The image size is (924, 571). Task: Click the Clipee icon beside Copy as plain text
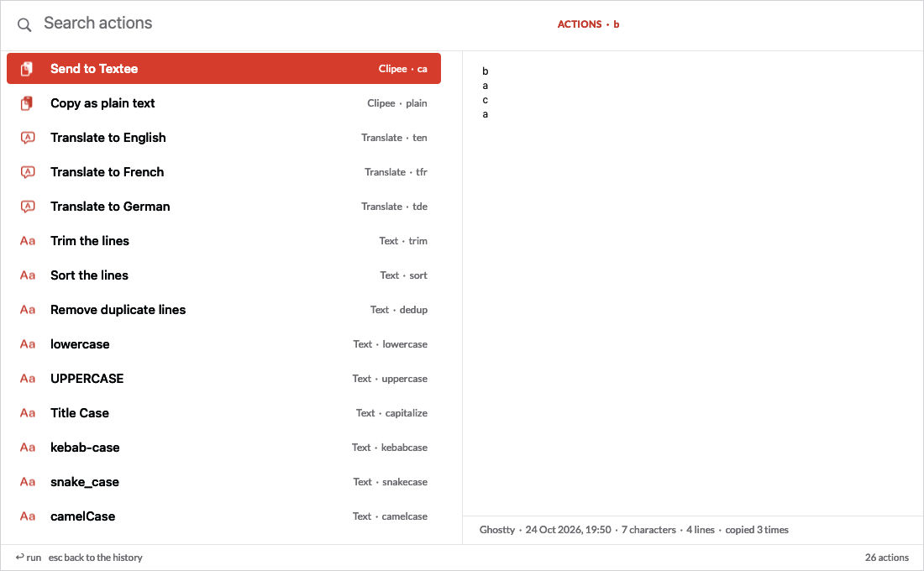(x=27, y=103)
